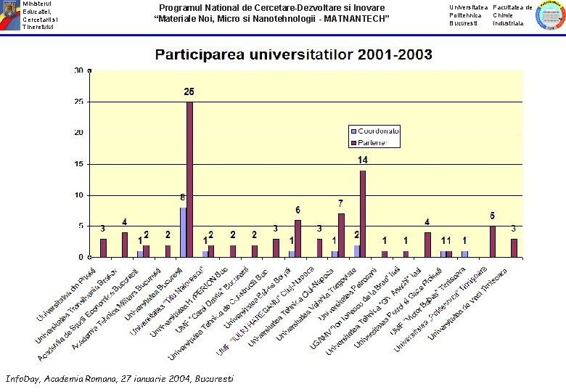Select the Partener legend color swatch
This screenshot has width=566, height=392.
(354, 142)
